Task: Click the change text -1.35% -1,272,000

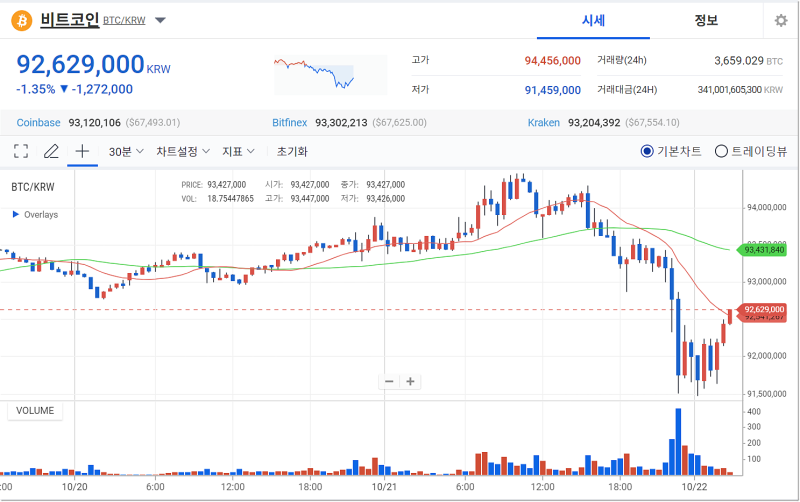Action: [x=74, y=89]
